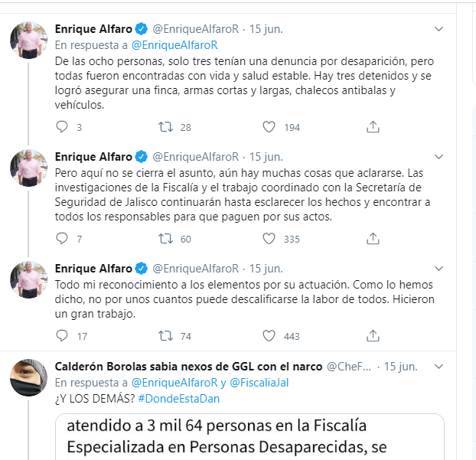Open options chevron on third Alfaro tweet
Image resolution: width=476 pixels, height=460 pixels.
[x=439, y=269]
